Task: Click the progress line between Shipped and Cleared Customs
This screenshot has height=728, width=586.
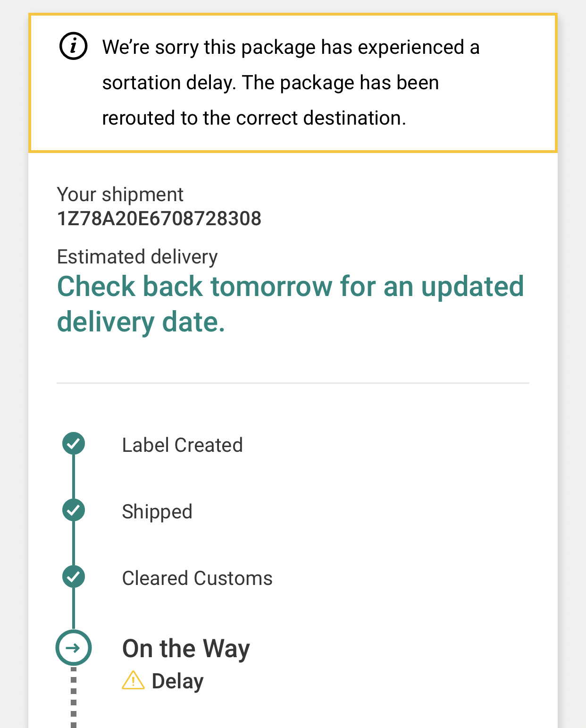Action: [x=74, y=543]
